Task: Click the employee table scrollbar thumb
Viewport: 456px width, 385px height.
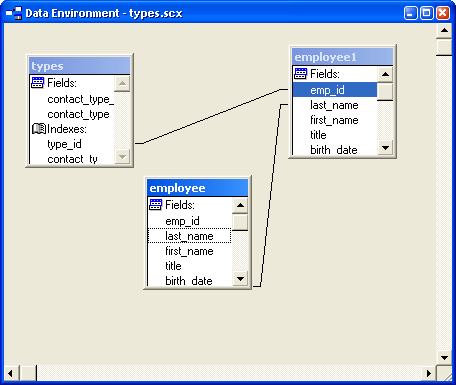Action: [x=240, y=222]
